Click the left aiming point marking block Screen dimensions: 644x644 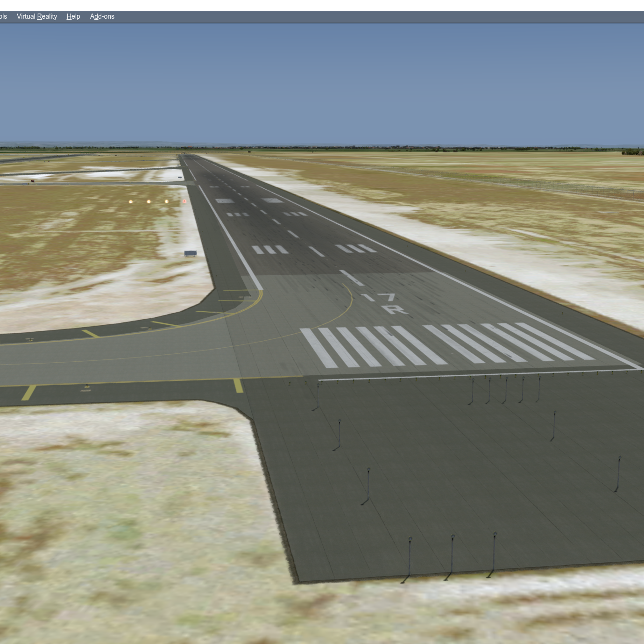224,201
